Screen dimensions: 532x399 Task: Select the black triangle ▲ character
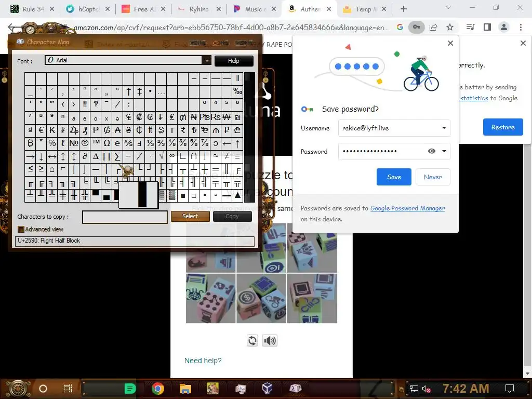pos(237,195)
